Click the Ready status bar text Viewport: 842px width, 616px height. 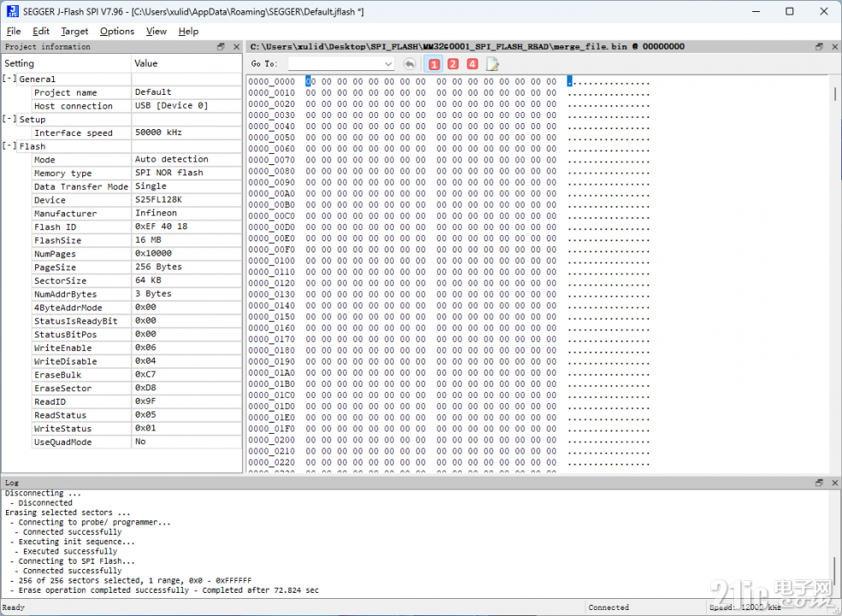14,607
